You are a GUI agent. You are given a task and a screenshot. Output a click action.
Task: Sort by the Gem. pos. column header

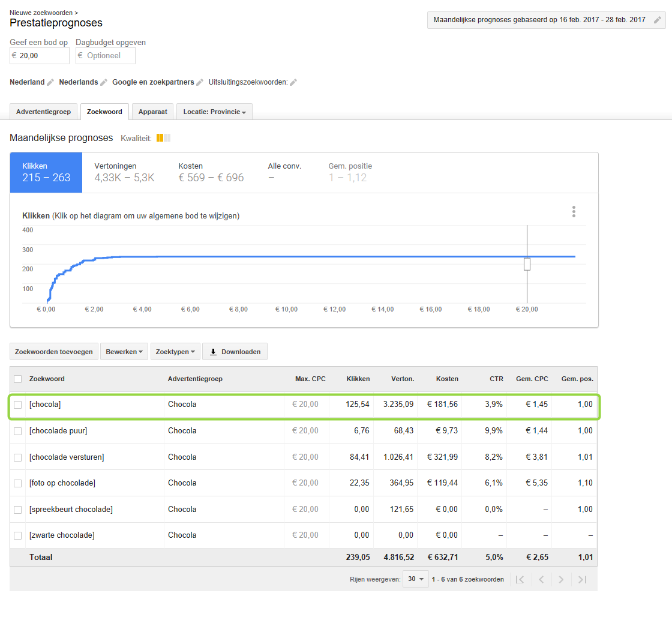click(577, 379)
